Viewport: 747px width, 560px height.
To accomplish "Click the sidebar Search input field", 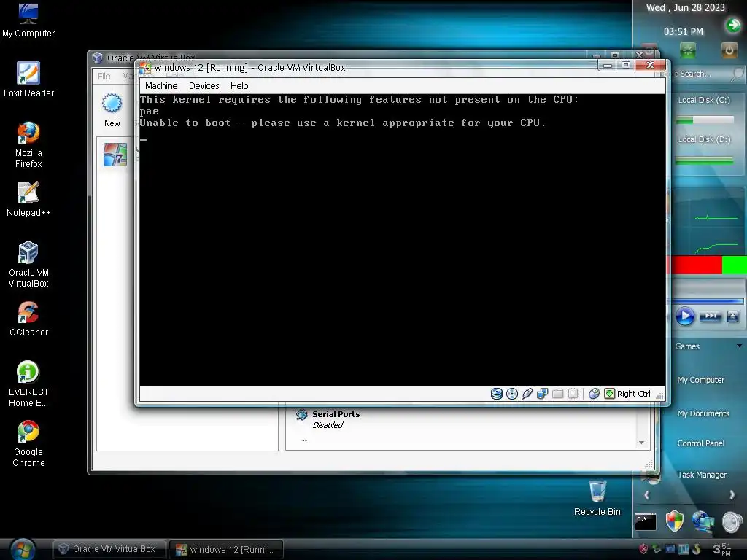I will 699,74.
